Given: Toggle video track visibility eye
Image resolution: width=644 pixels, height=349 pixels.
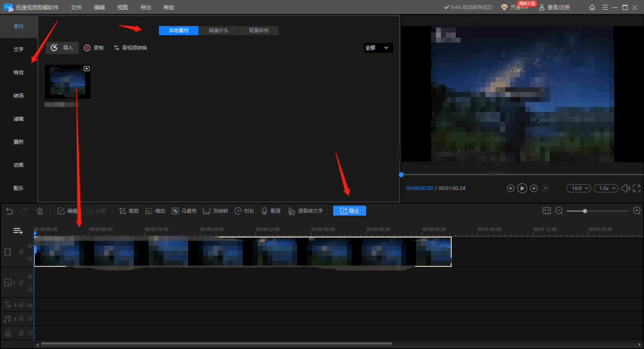Looking at the screenshot, I should (30, 246).
